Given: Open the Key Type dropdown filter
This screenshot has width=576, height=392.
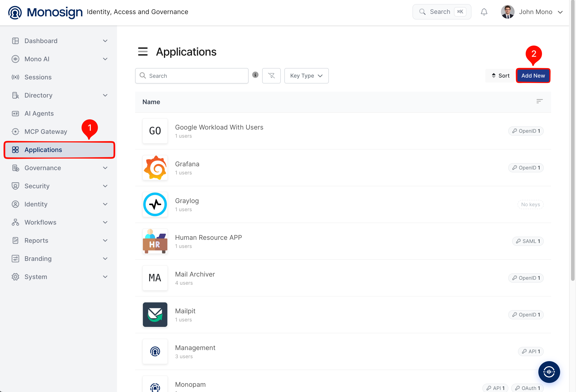Looking at the screenshot, I should (x=306, y=76).
